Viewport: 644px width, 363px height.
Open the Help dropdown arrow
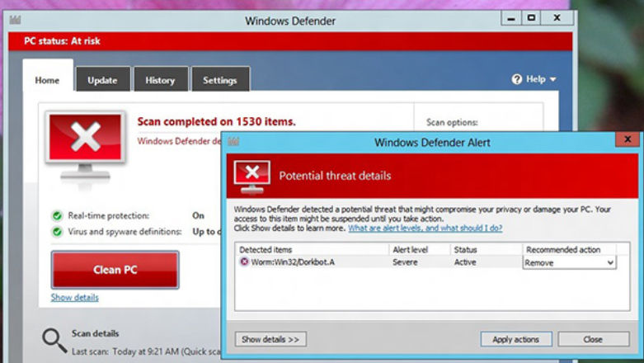tap(552, 79)
